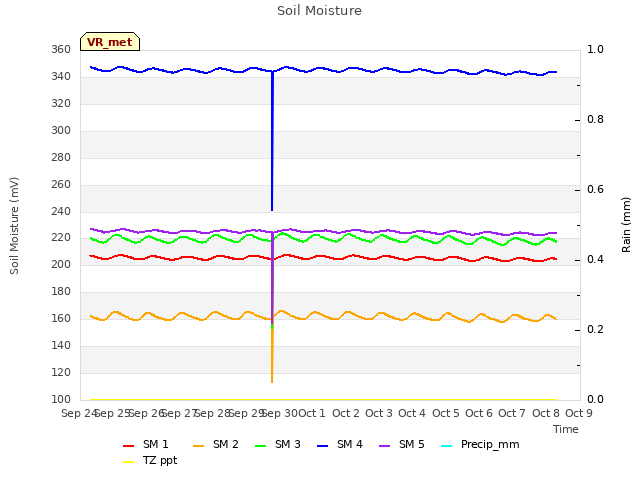Screen dimensions: 640x480
Task: Click the 360 y-axis tick label
Action: [61, 50]
